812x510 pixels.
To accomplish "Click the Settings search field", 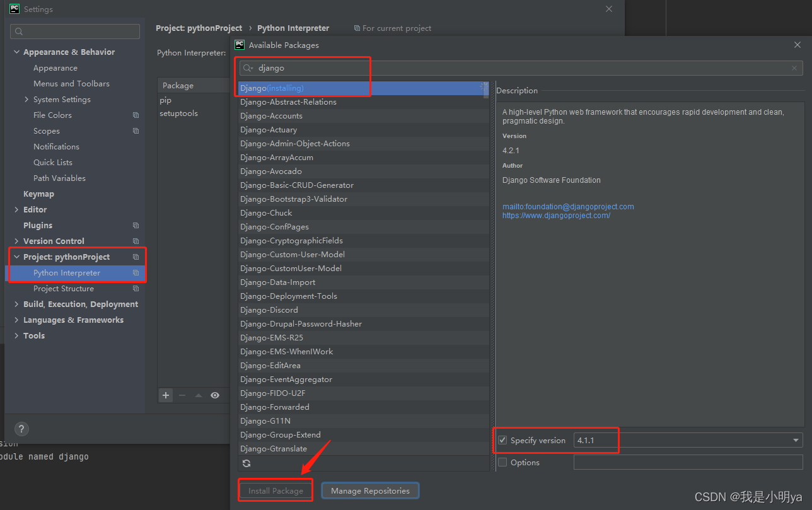I will [75, 32].
